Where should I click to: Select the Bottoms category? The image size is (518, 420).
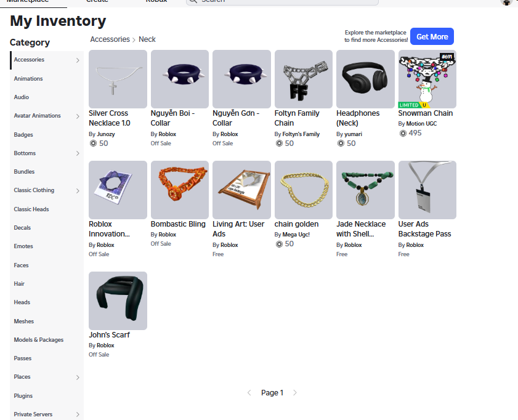[25, 153]
